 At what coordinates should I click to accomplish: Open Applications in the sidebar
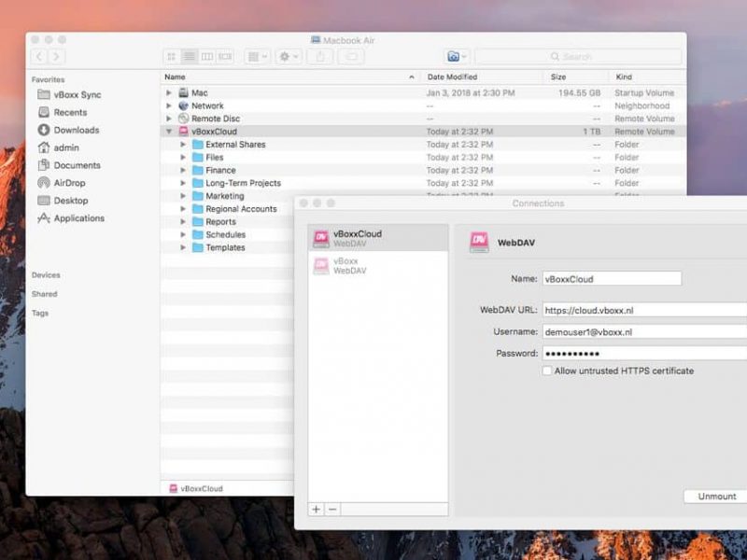(78, 218)
